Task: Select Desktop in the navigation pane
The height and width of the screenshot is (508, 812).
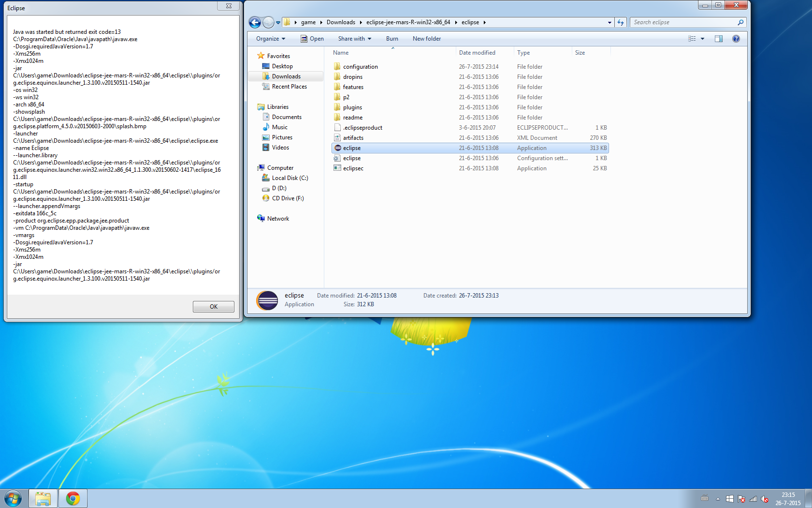Action: pyautogui.click(x=282, y=66)
